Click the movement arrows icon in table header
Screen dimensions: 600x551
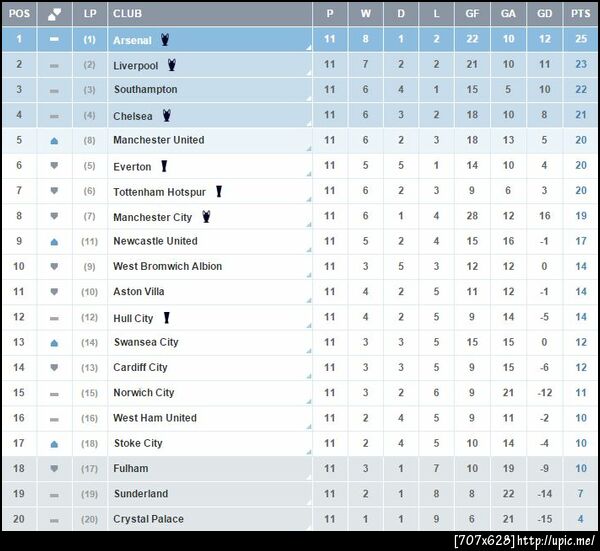(x=54, y=14)
